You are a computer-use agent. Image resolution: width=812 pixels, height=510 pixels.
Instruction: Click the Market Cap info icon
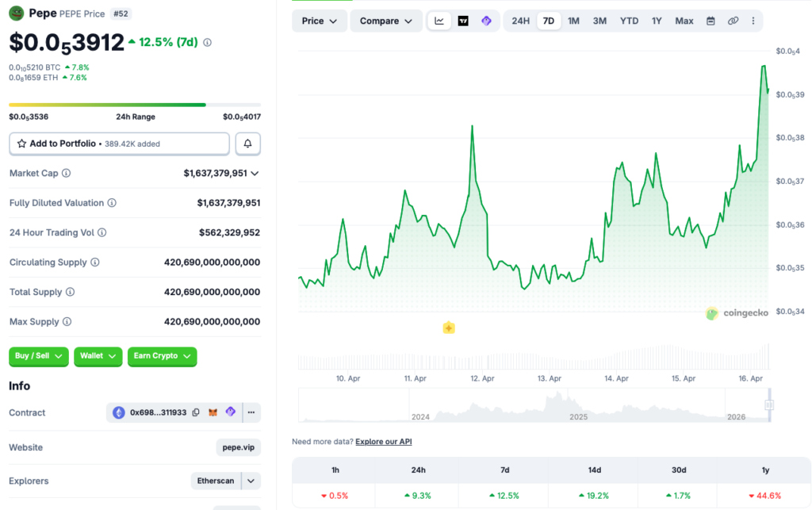66,173
